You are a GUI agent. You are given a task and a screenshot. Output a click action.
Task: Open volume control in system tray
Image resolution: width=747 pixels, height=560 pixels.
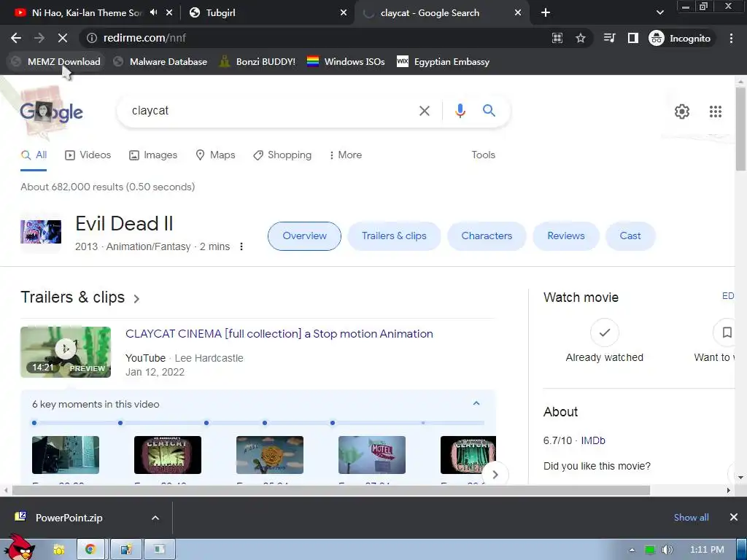pyautogui.click(x=667, y=550)
